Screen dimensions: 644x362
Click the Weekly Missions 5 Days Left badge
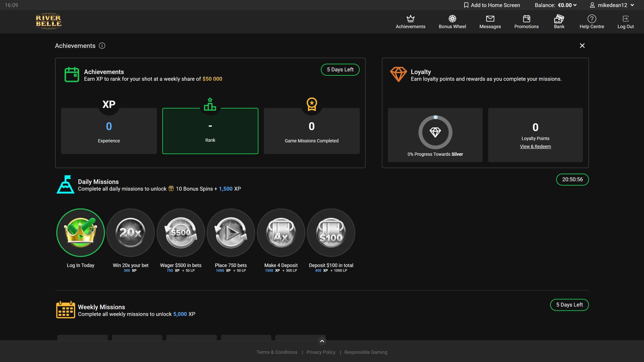click(569, 305)
